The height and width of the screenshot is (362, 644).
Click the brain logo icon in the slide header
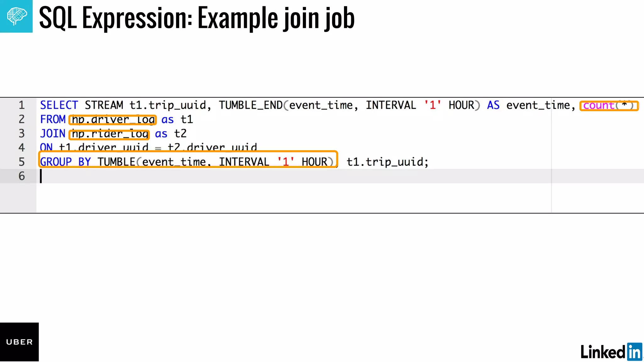(x=16, y=16)
